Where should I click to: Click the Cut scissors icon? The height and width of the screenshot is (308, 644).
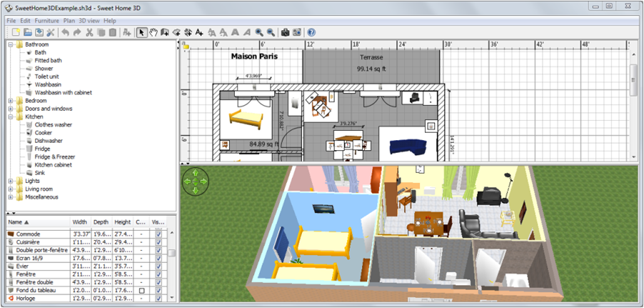point(89,32)
